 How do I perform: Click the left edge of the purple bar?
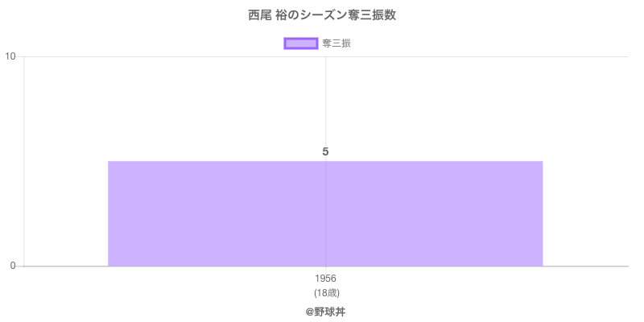[x=109, y=213]
